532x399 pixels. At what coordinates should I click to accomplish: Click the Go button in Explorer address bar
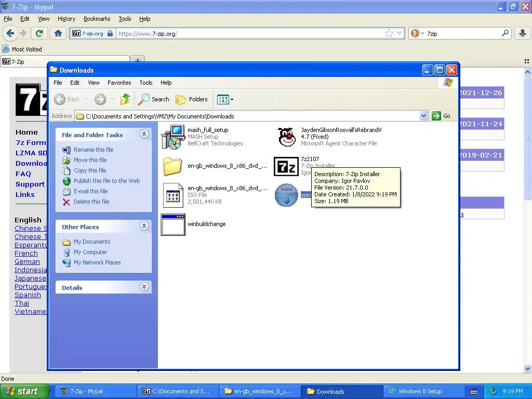coord(442,116)
